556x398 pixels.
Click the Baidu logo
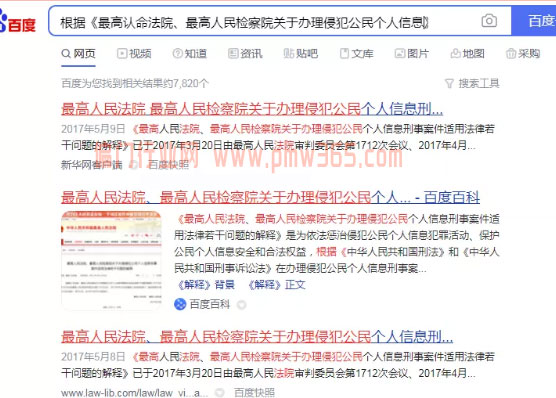(18, 22)
